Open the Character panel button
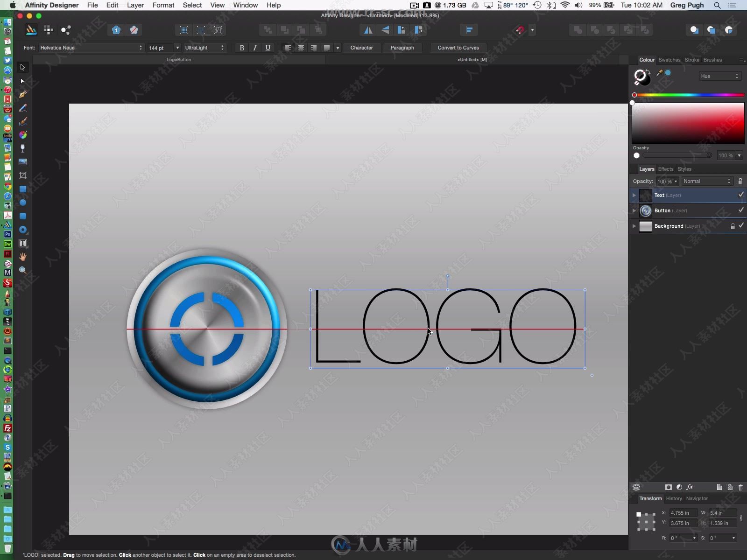Viewport: 747px width, 560px height. pos(361,48)
